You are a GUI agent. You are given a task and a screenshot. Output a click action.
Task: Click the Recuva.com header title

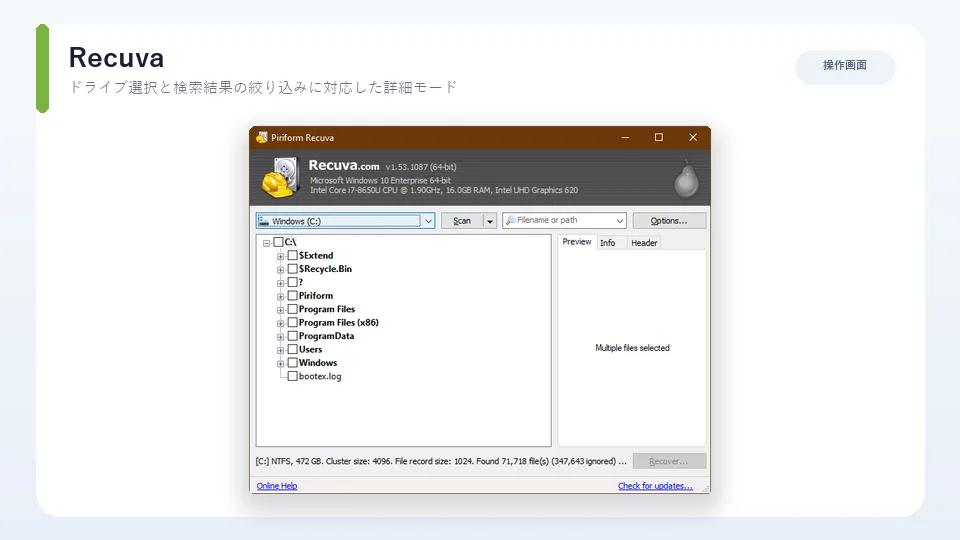click(x=343, y=165)
